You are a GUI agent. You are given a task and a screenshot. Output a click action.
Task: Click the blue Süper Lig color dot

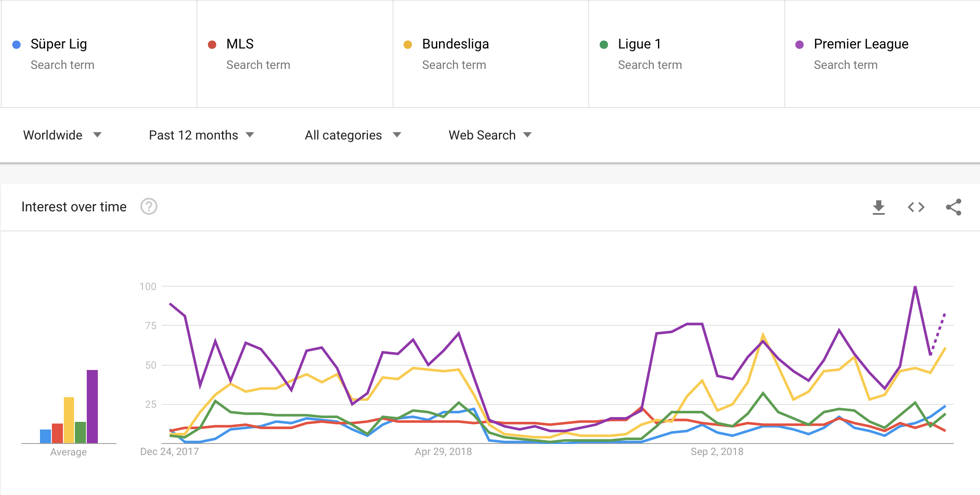[x=17, y=45]
